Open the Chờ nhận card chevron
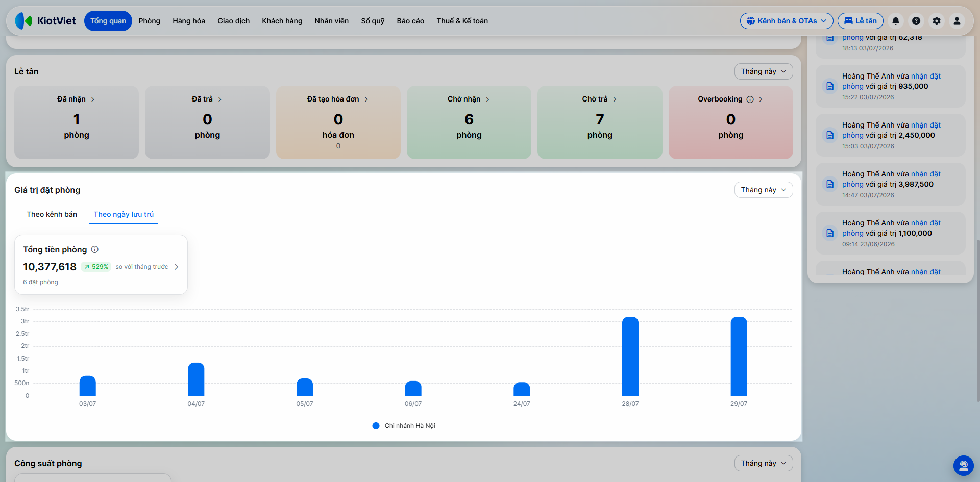The width and height of the screenshot is (980, 482). [x=488, y=99]
